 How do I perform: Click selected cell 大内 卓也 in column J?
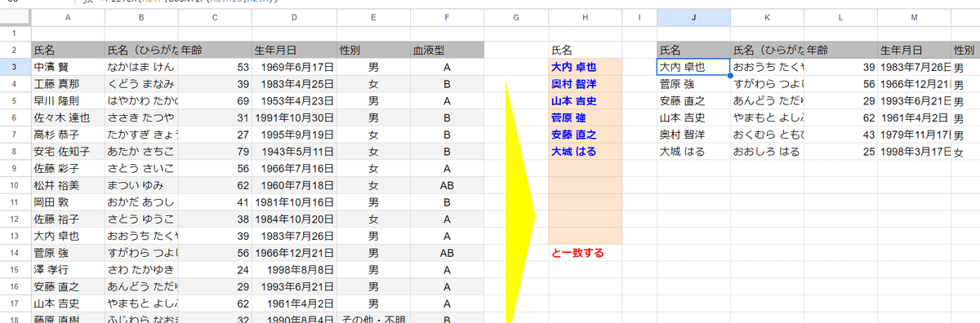coord(693,67)
